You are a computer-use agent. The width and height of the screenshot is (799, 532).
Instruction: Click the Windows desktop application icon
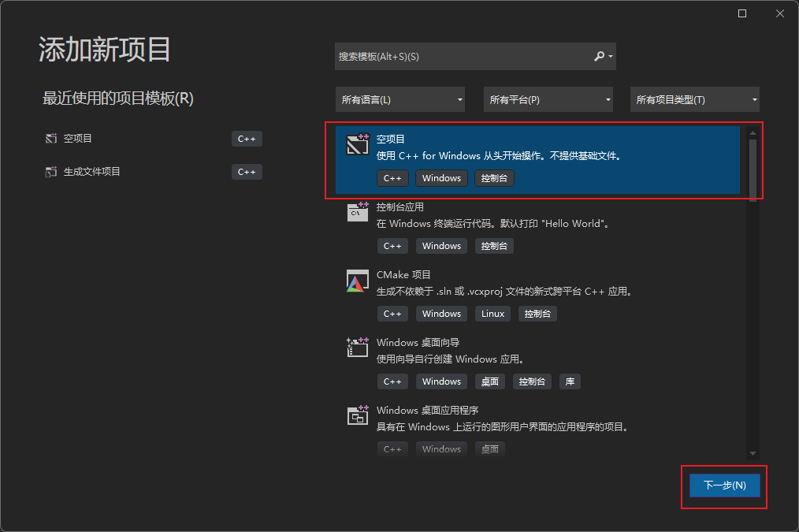tap(358, 415)
